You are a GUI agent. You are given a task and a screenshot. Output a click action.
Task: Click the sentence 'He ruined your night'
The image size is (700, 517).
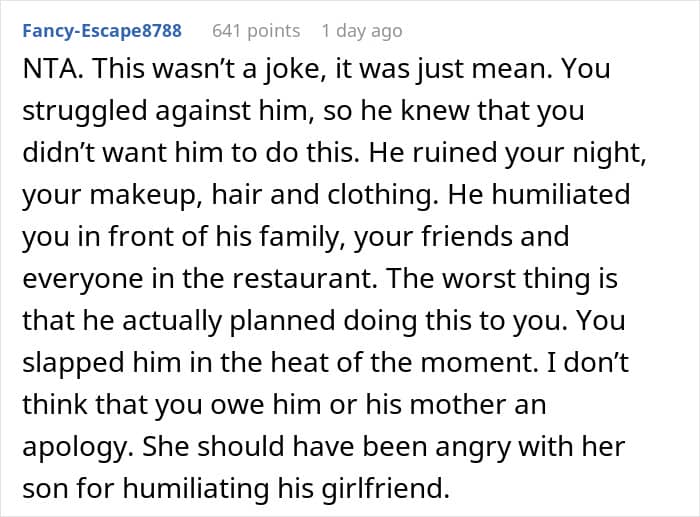pos(507,153)
